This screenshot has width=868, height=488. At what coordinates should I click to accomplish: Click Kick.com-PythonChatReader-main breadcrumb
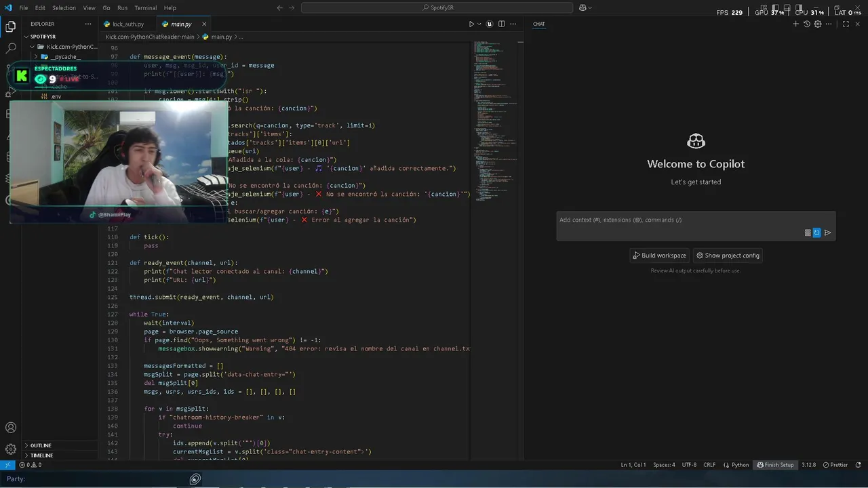click(150, 37)
